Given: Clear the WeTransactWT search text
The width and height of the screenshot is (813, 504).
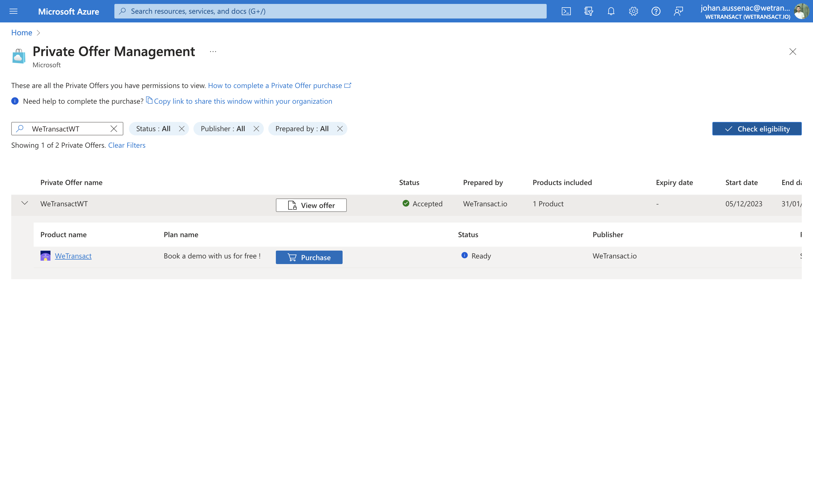Looking at the screenshot, I should (x=114, y=129).
